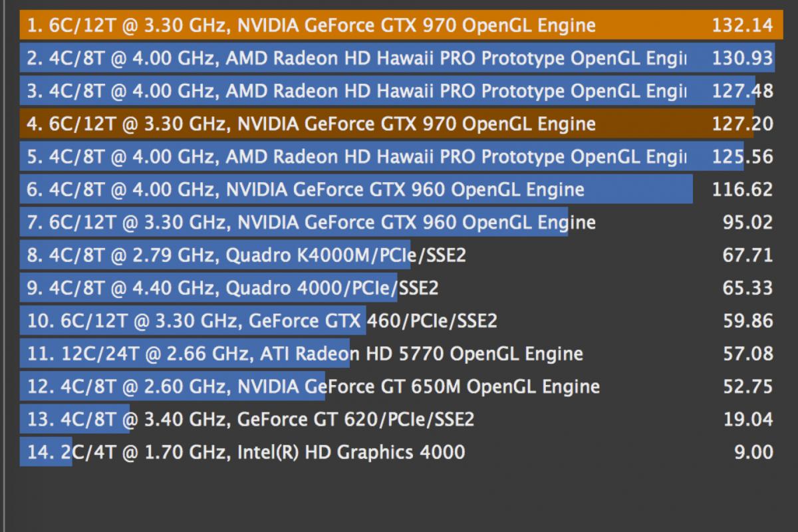Image resolution: width=798 pixels, height=532 pixels.
Task: Select the Quadro 4000 entry at 4.40 GHz
Action: coord(397,288)
